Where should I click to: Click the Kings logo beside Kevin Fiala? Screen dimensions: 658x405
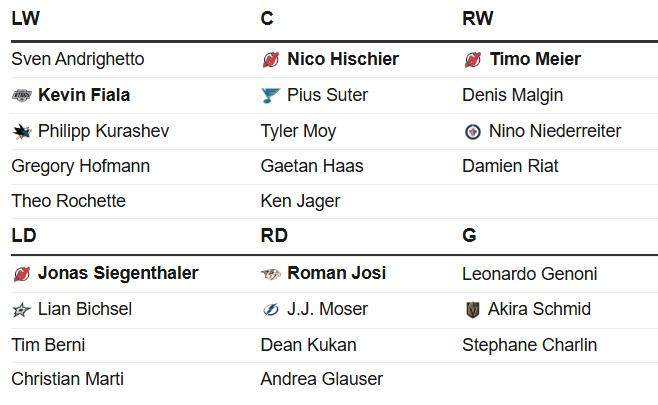22,96
